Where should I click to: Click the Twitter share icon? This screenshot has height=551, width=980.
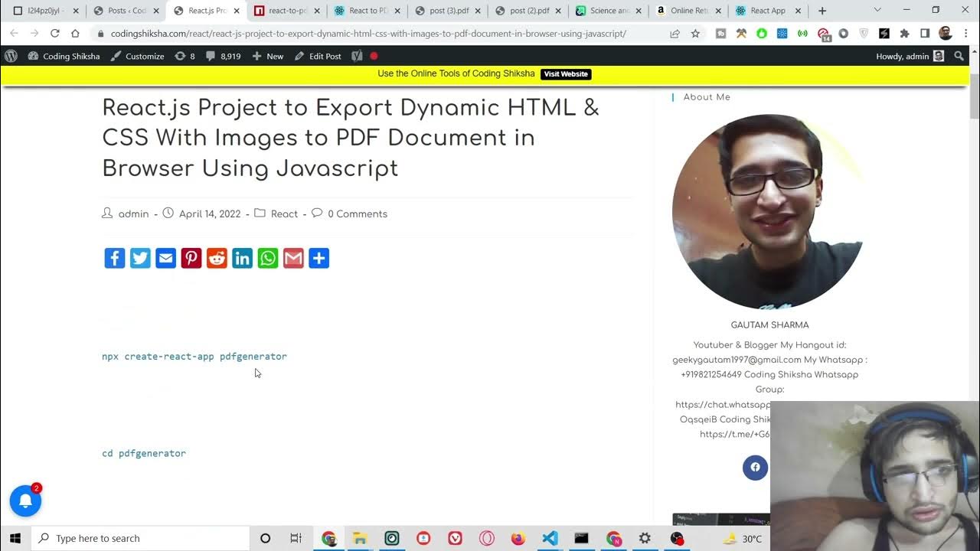(140, 258)
